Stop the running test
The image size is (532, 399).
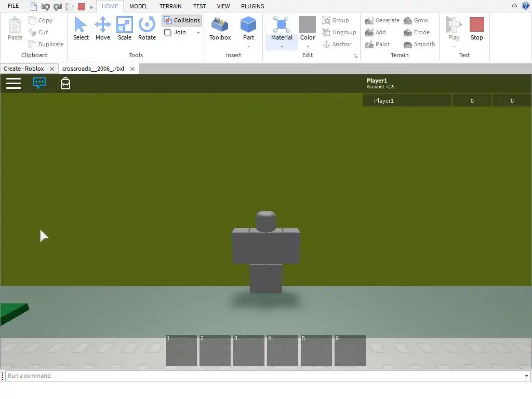click(x=477, y=29)
